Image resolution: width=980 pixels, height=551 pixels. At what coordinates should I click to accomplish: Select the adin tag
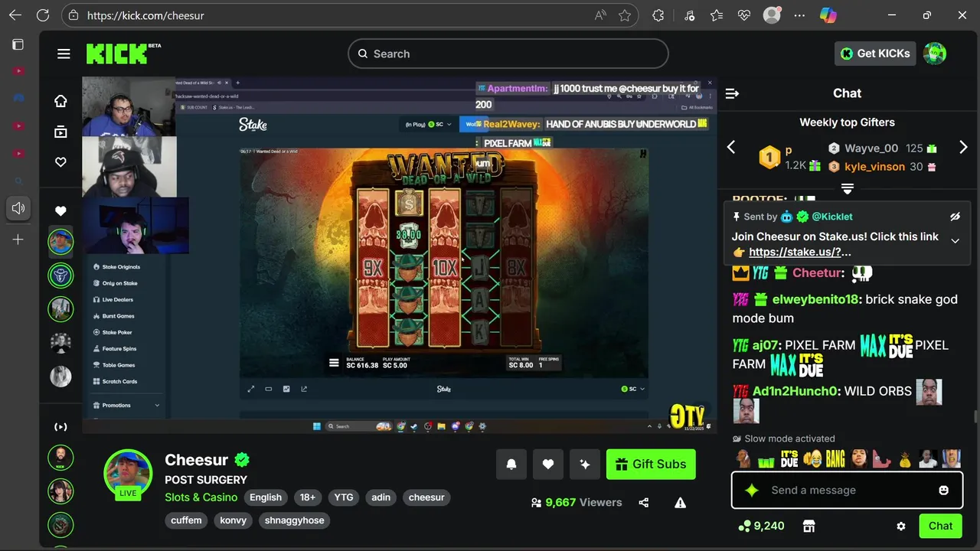[381, 497]
